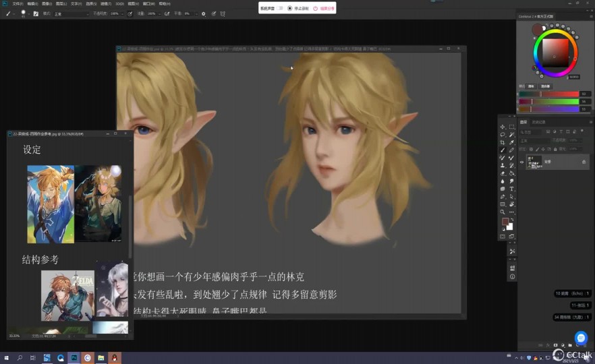This screenshot has width=595, height=364.
Task: Open the Windows Start menu
Action: tap(6, 357)
